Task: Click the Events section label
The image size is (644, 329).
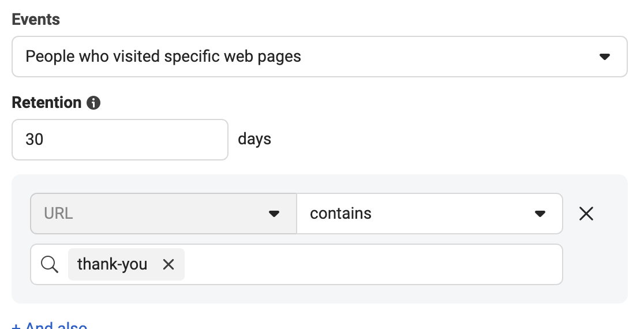Action: point(36,19)
